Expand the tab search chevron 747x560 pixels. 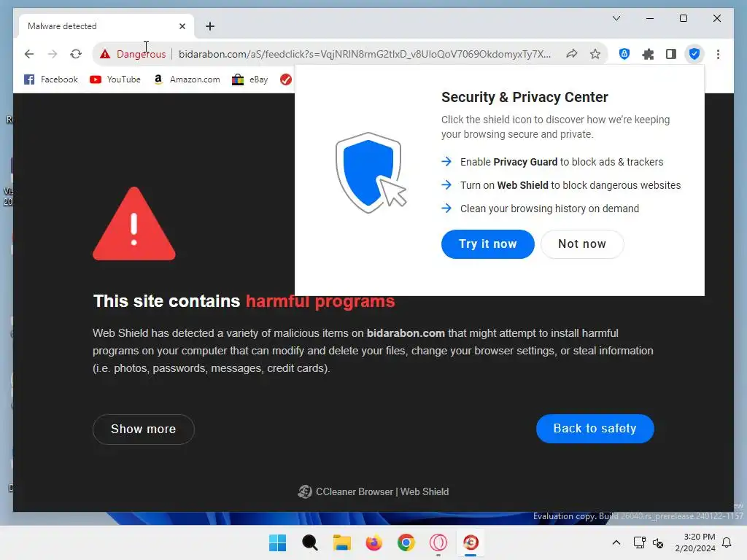[616, 18]
